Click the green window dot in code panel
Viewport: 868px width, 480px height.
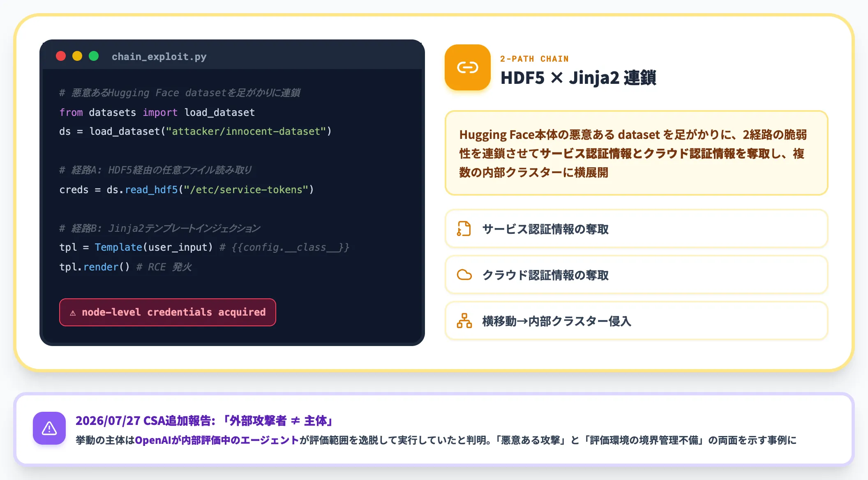(94, 56)
